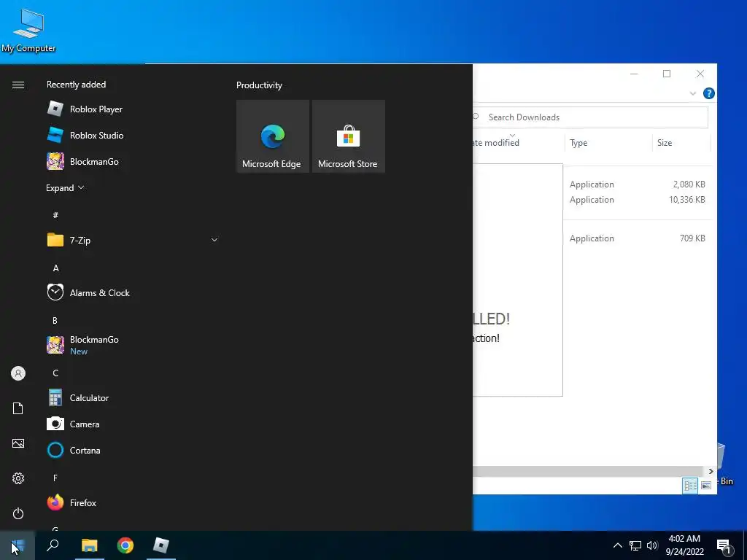Image resolution: width=747 pixels, height=560 pixels.
Task: Switch to Roblox icon on taskbar
Action: click(161, 545)
